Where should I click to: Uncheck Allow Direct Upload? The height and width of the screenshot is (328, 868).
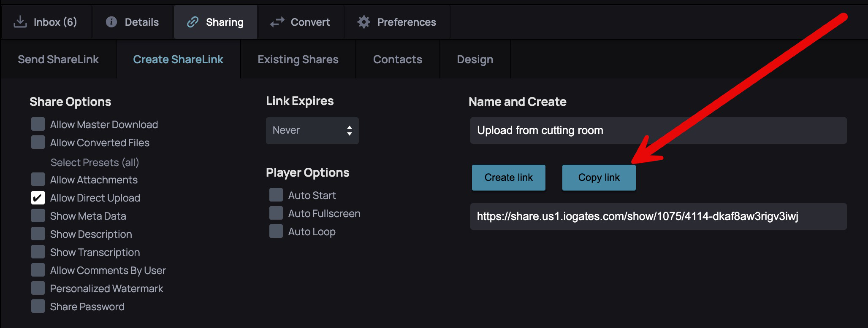38,198
